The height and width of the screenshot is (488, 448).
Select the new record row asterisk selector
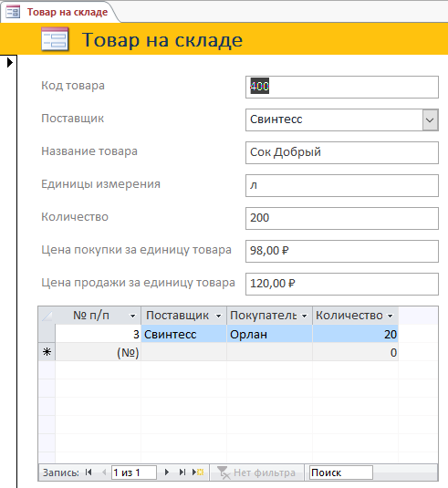click(x=47, y=352)
